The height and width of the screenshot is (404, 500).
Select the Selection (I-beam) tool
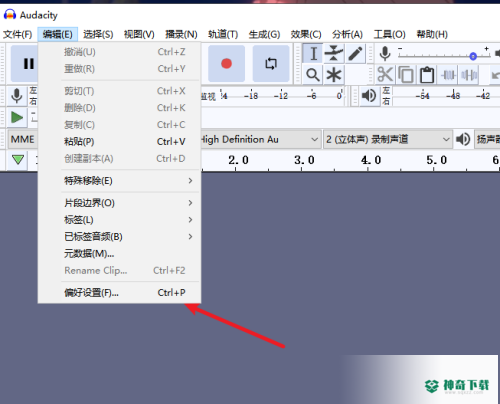click(313, 54)
